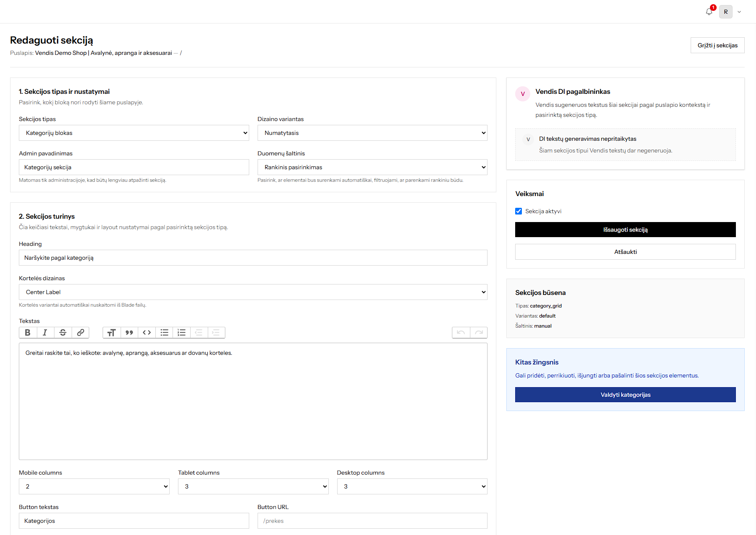
Task: Insert a link in the editor
Action: tap(80, 333)
